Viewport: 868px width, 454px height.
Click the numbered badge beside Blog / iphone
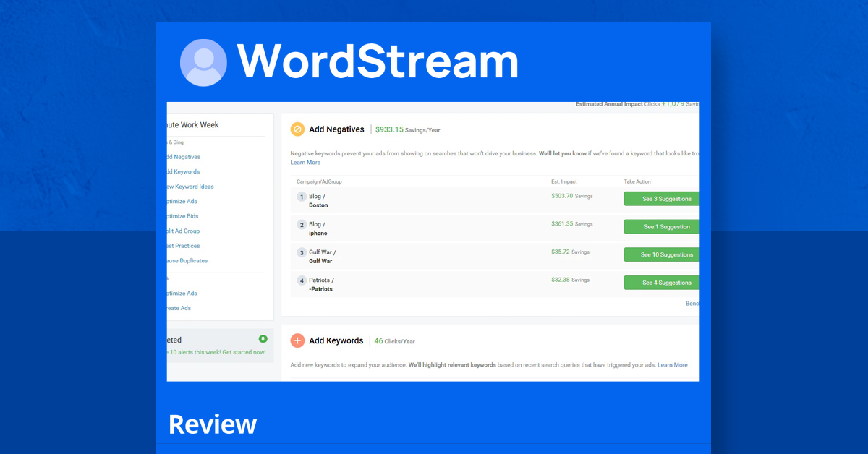tap(302, 224)
